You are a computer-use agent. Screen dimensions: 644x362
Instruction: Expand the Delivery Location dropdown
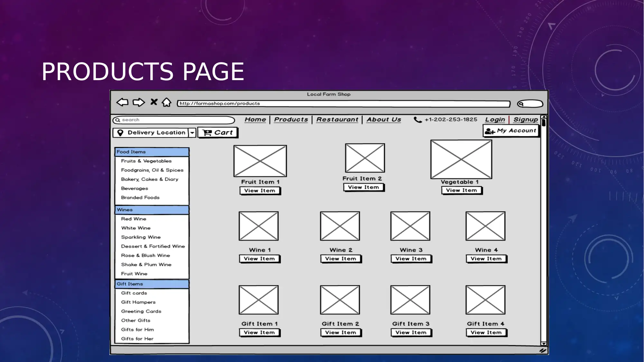191,132
